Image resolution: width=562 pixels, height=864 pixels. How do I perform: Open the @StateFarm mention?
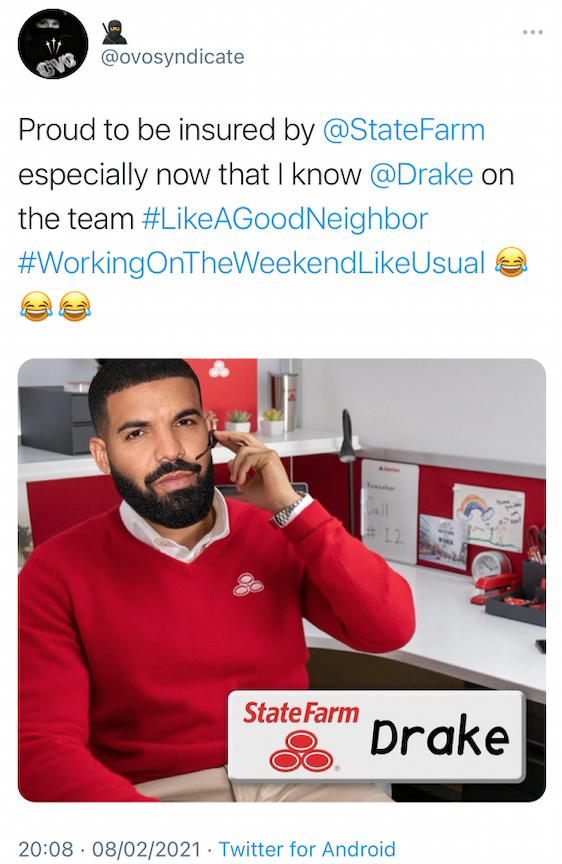[x=403, y=131]
